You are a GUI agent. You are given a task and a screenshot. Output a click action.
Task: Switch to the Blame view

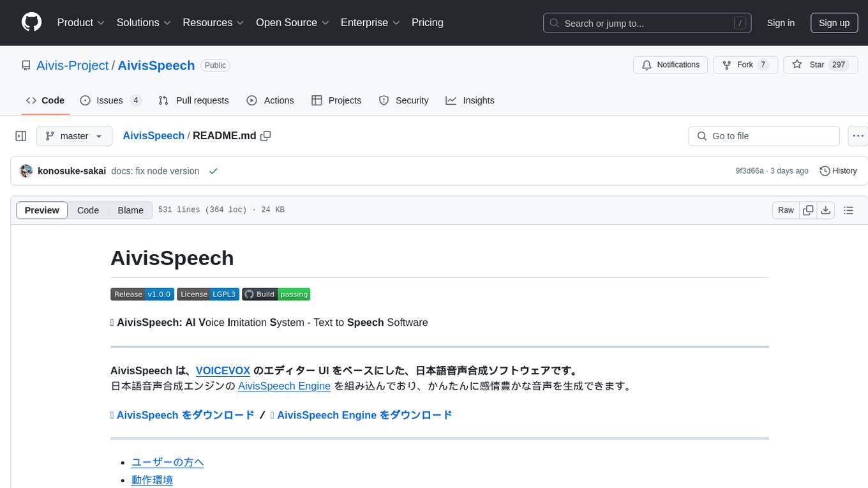pyautogui.click(x=131, y=210)
